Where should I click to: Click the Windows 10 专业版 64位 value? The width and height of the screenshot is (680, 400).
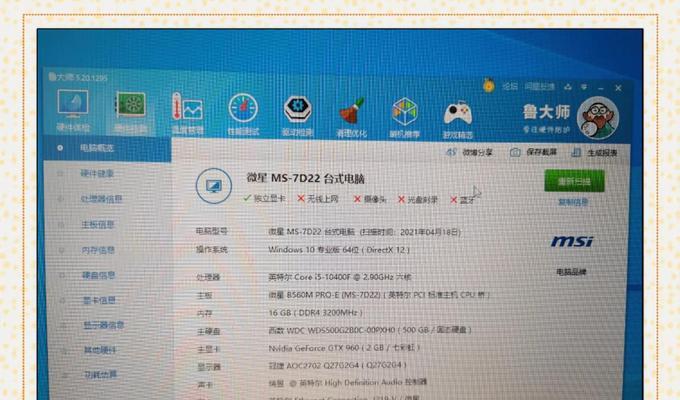coord(339,250)
